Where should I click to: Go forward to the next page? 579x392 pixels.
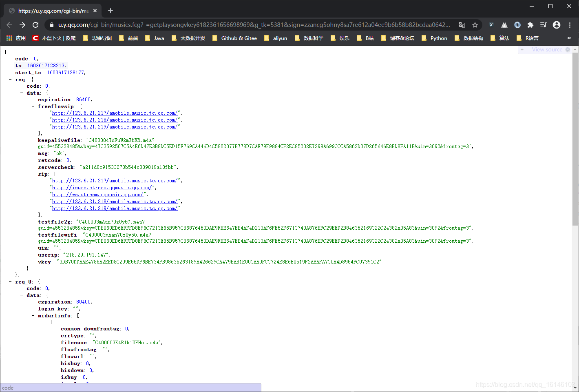pyautogui.click(x=22, y=25)
